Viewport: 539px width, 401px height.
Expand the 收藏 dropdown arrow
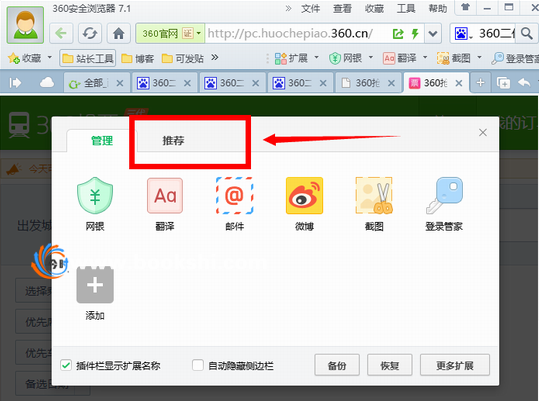coord(50,57)
